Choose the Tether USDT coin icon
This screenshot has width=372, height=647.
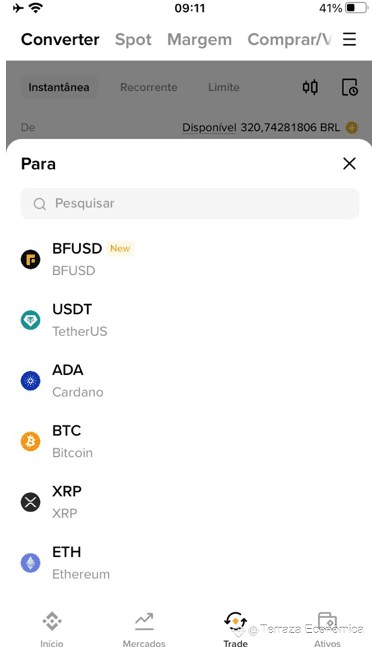click(31, 320)
